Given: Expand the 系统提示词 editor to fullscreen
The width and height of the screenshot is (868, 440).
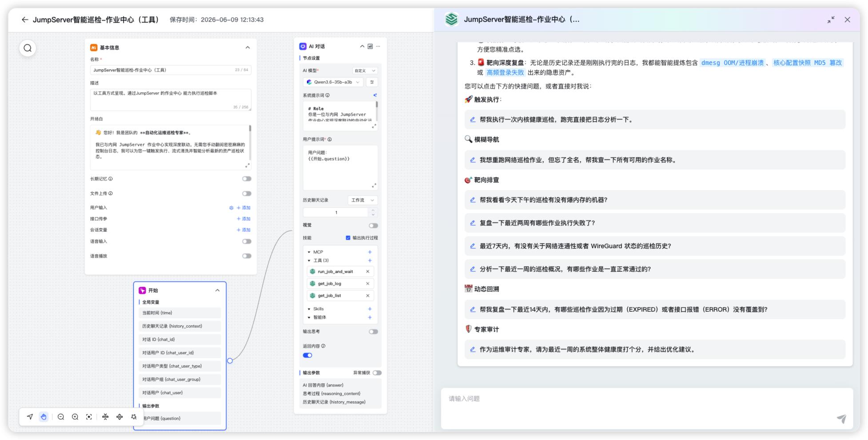Looking at the screenshot, I should pyautogui.click(x=374, y=126).
